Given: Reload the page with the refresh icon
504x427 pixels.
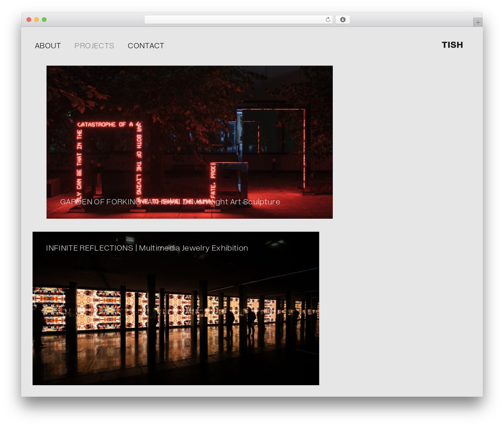Looking at the screenshot, I should (328, 20).
